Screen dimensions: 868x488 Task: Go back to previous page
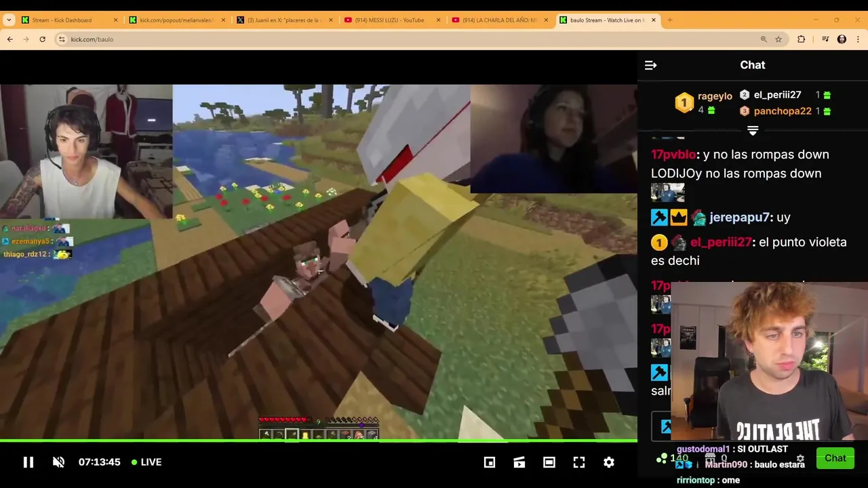(10, 39)
